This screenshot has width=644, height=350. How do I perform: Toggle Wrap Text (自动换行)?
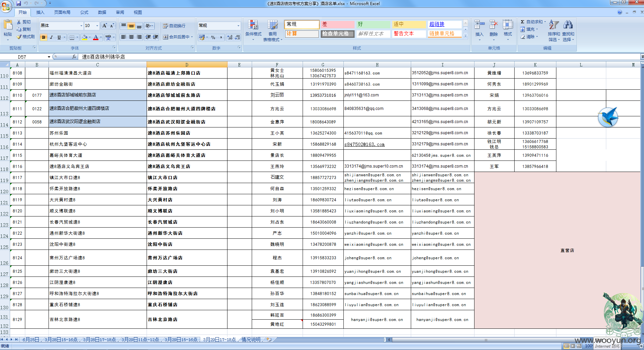point(174,26)
